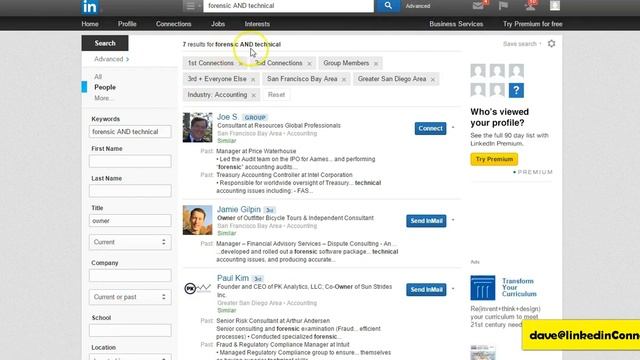Select the People search category
This screenshot has width=640, height=360.
(x=105, y=87)
